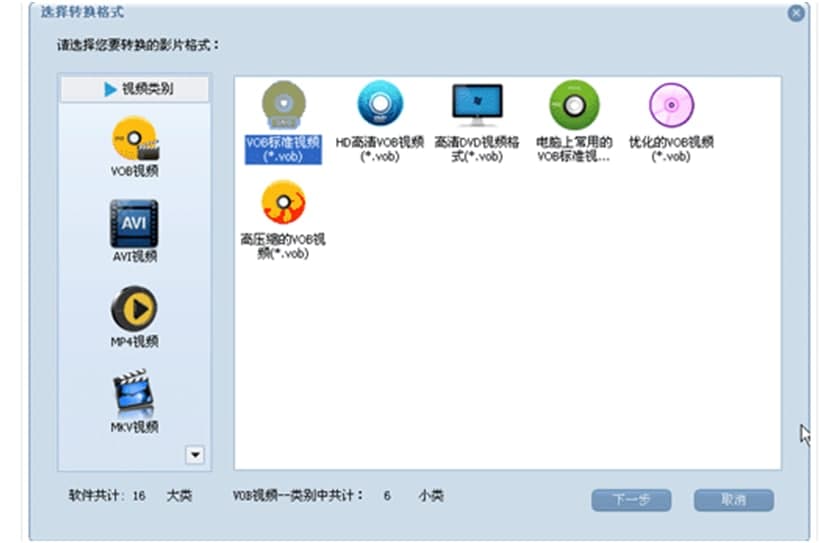Click the 软件共计: 16 大类 status text
The width and height of the screenshot is (831, 543).
tap(130, 496)
